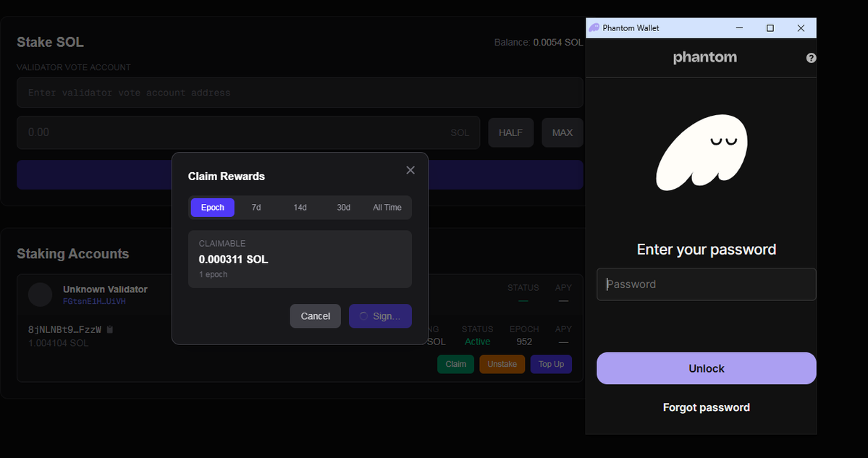Image resolution: width=868 pixels, height=458 pixels.
Task: Click the 8jNLNBt9…FzzW account address
Action: pos(64,330)
